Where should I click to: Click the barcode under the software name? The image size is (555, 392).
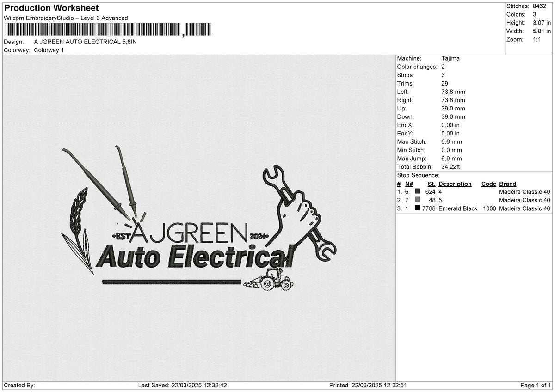[x=108, y=30]
